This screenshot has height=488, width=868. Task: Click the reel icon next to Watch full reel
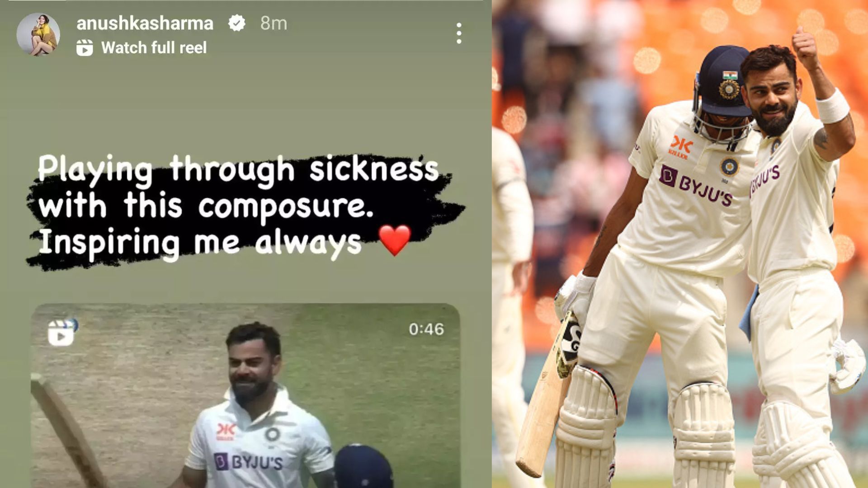point(85,47)
